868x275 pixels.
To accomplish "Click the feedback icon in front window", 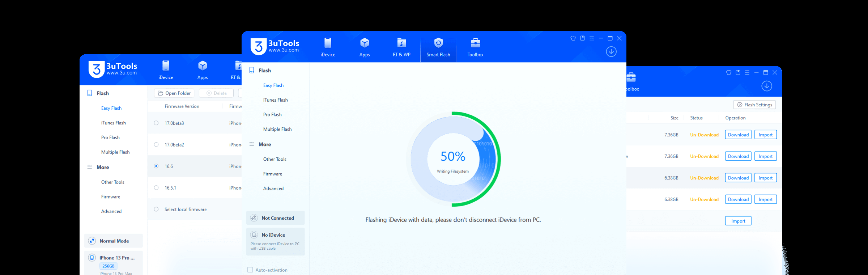I will click(582, 38).
